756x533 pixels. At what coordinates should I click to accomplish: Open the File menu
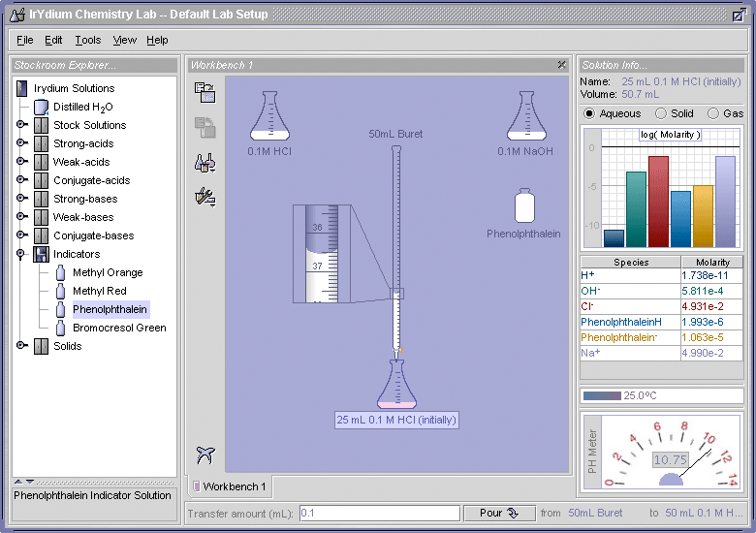[25, 40]
